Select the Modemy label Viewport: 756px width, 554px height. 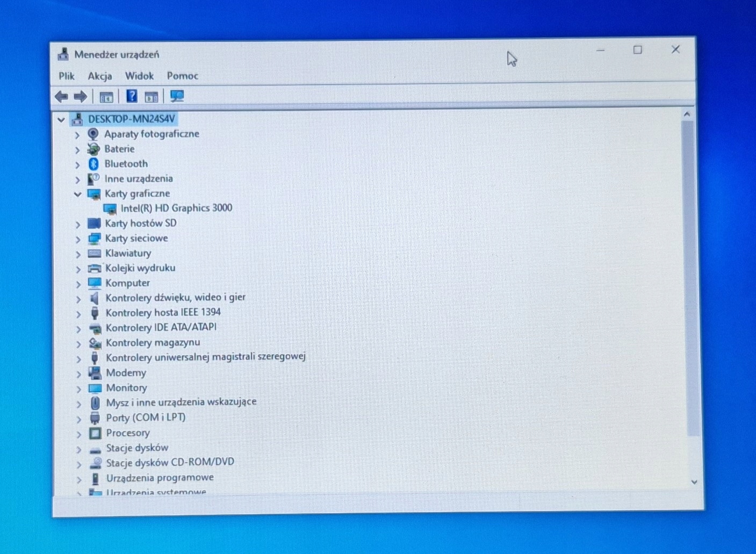tap(126, 372)
